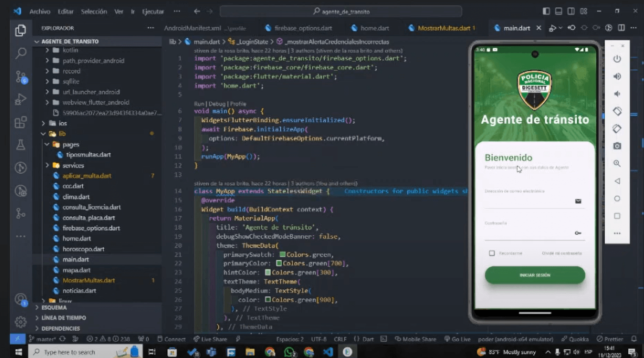
Task: Click the emulator back navigation triangle
Action: tap(617, 181)
